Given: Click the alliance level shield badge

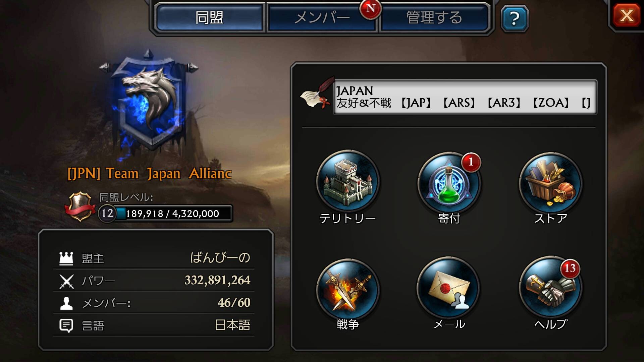Looking at the screenshot, I should (80, 206).
